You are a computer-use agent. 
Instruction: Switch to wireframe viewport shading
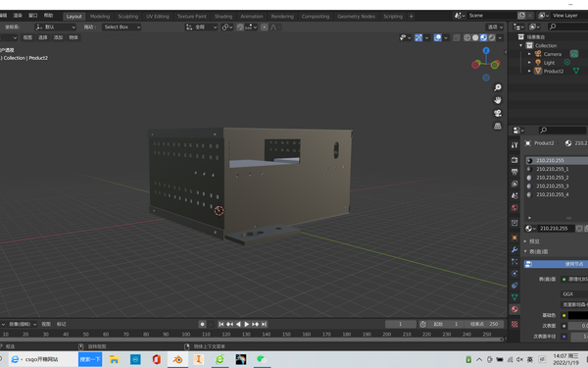[467, 37]
